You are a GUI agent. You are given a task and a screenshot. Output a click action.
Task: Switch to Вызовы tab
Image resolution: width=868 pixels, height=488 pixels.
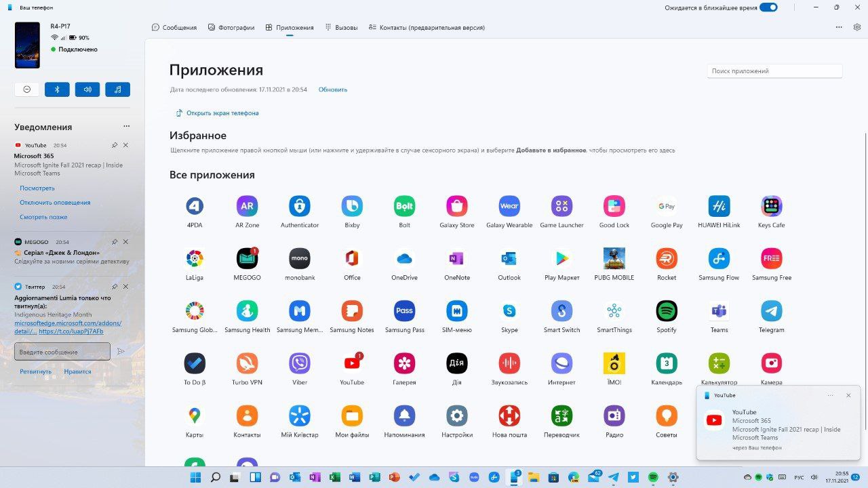click(341, 28)
